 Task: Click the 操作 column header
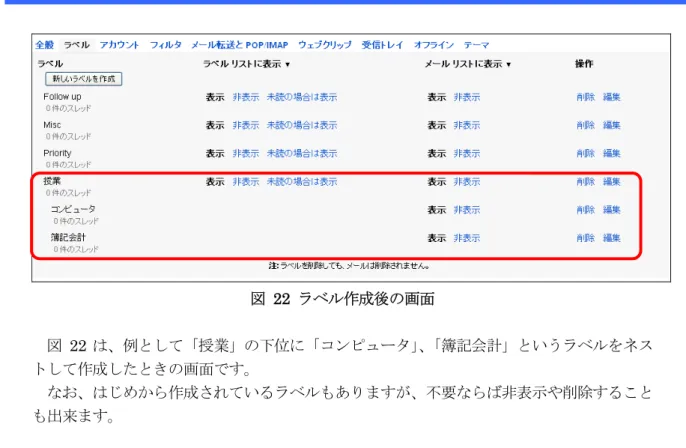(584, 64)
